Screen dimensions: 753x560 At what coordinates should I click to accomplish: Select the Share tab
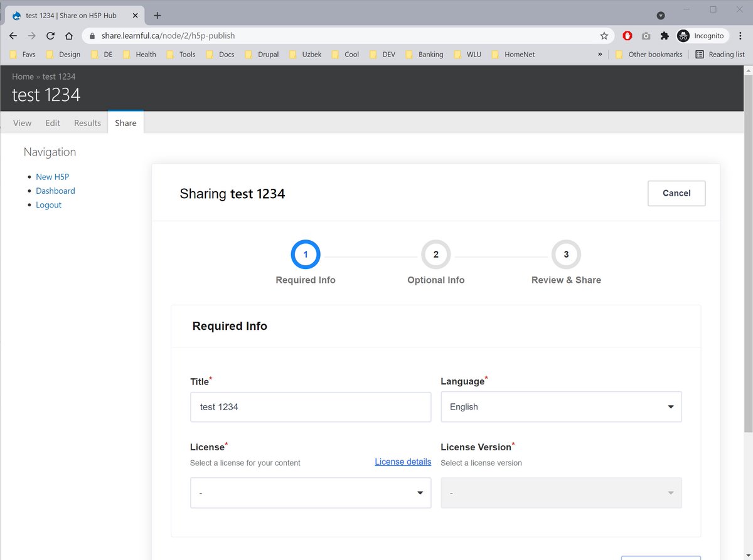(x=125, y=123)
